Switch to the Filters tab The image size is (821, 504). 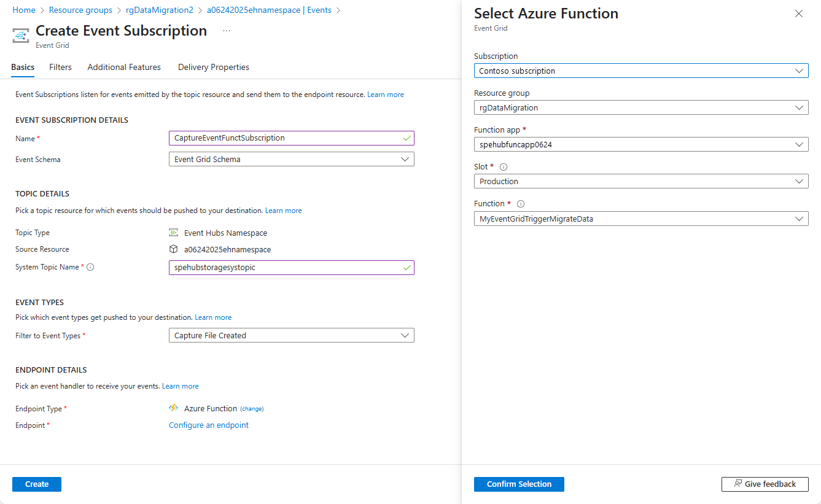coord(60,68)
